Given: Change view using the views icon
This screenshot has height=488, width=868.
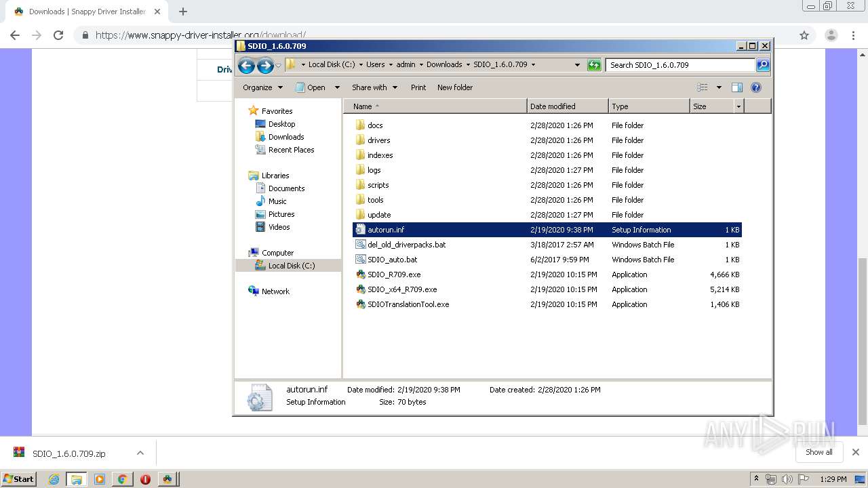Looking at the screenshot, I should (x=703, y=87).
